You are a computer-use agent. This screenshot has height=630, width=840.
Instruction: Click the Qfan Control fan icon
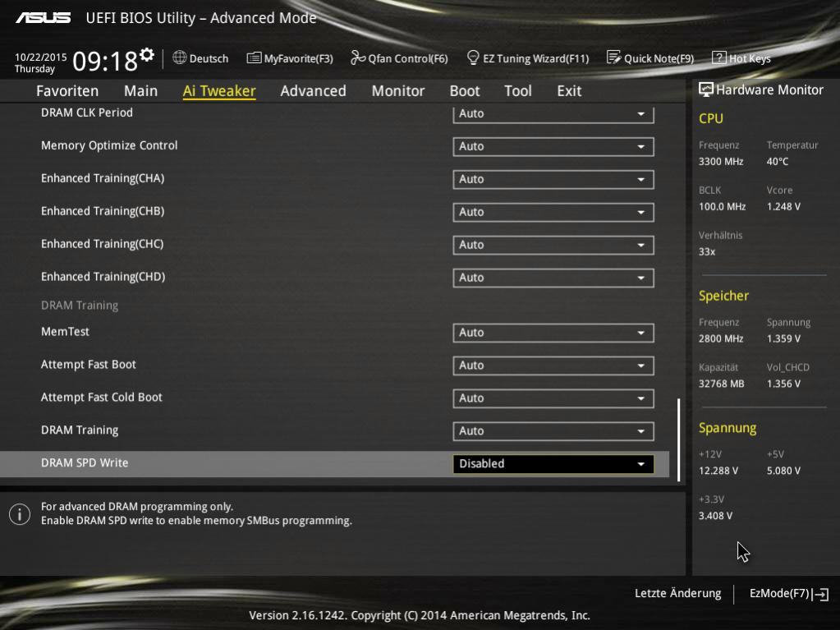coord(358,57)
